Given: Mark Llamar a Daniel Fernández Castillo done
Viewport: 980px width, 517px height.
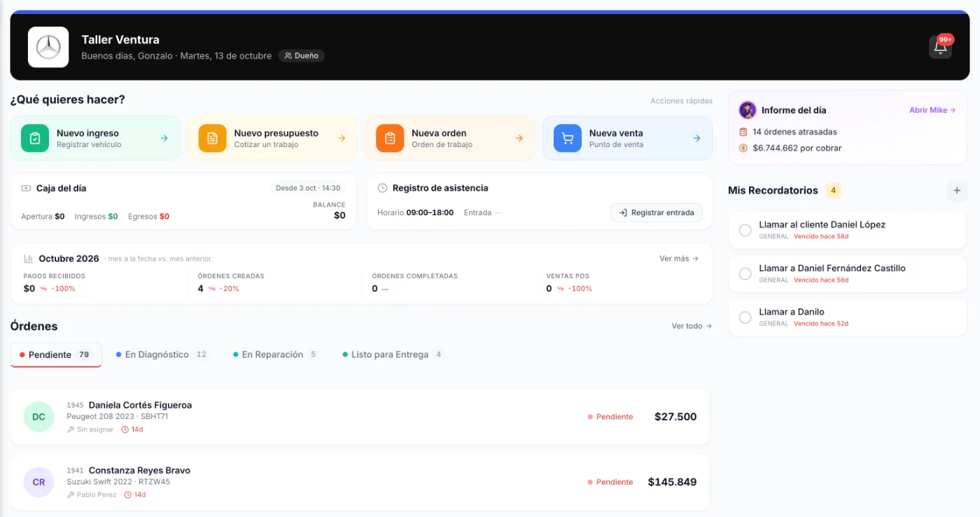Looking at the screenshot, I should pos(745,274).
